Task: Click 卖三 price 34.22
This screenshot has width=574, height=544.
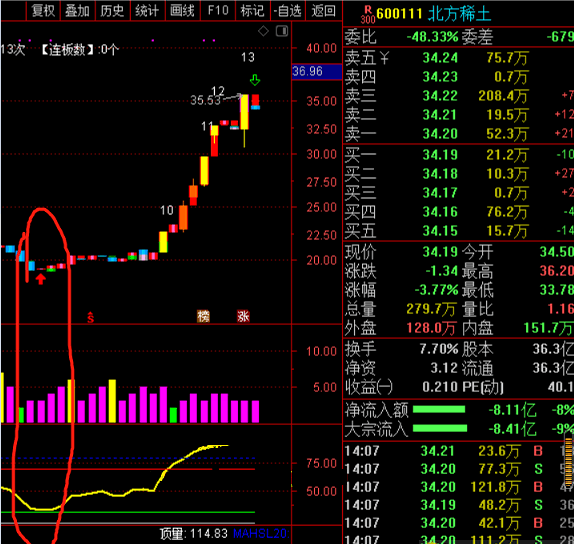Action: 440,96
